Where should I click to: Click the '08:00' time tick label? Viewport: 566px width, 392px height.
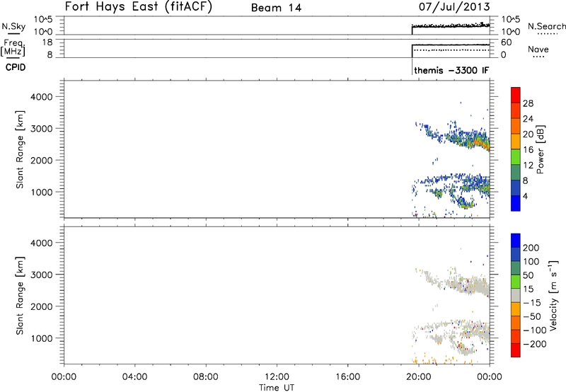tap(206, 377)
